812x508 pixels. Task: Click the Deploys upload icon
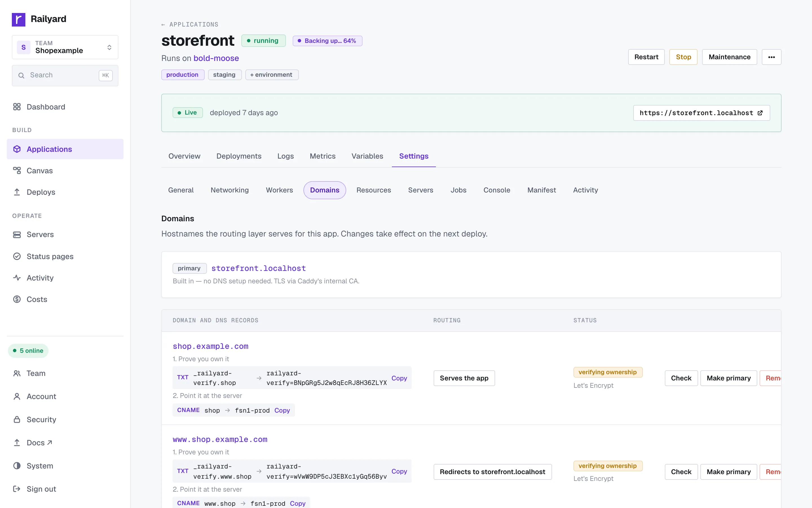tap(17, 192)
